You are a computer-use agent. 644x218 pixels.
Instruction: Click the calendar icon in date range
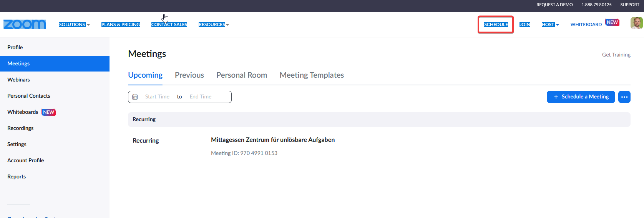135,97
